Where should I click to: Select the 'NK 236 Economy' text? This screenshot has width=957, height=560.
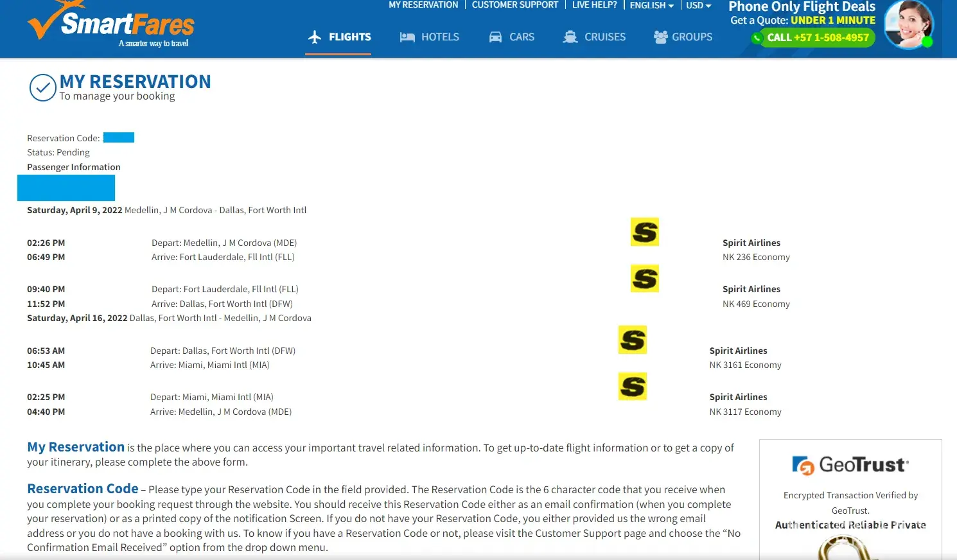pos(756,257)
